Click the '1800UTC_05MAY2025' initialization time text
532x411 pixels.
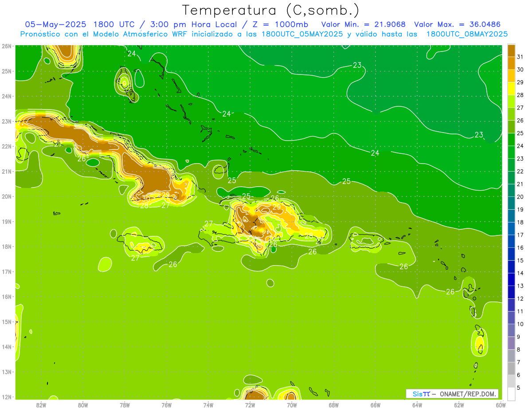[302, 34]
